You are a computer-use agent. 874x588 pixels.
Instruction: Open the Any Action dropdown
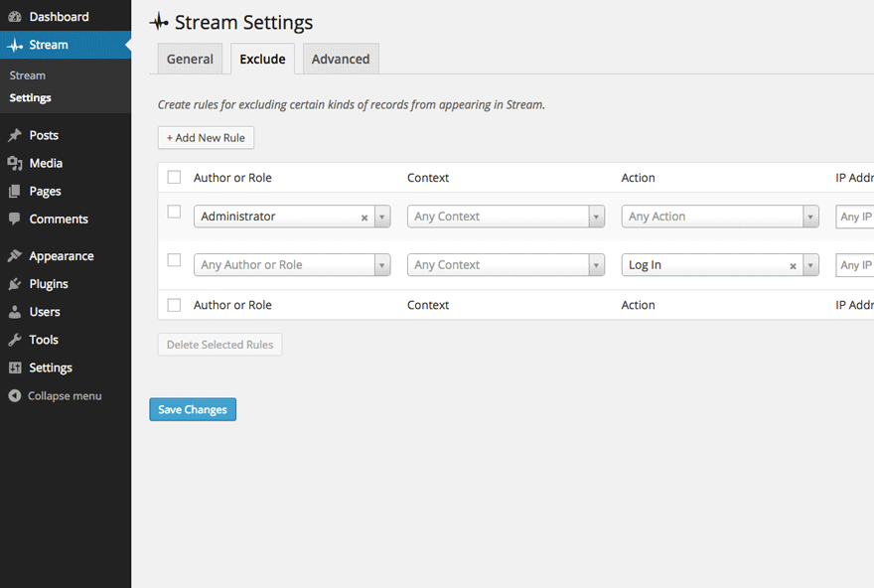tap(720, 217)
